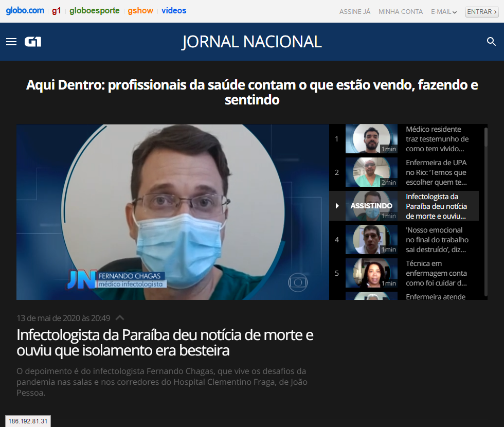Image resolution: width=504 pixels, height=427 pixels.
Task: Click headline 'Infectologista da Paraíba deu notícia de morte'
Action: pyautogui.click(x=165, y=343)
